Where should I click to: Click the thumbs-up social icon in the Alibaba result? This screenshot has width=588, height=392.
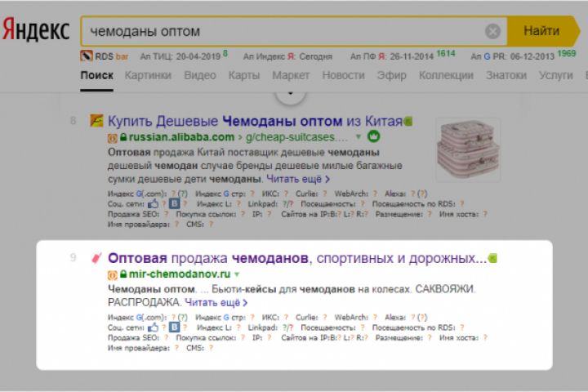pos(153,204)
